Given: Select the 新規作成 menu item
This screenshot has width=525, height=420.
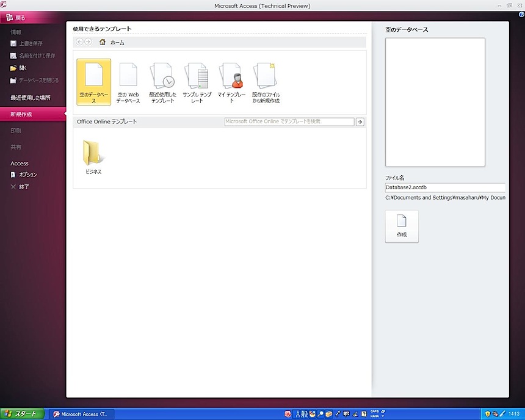Looking at the screenshot, I should pyautogui.click(x=21, y=114).
